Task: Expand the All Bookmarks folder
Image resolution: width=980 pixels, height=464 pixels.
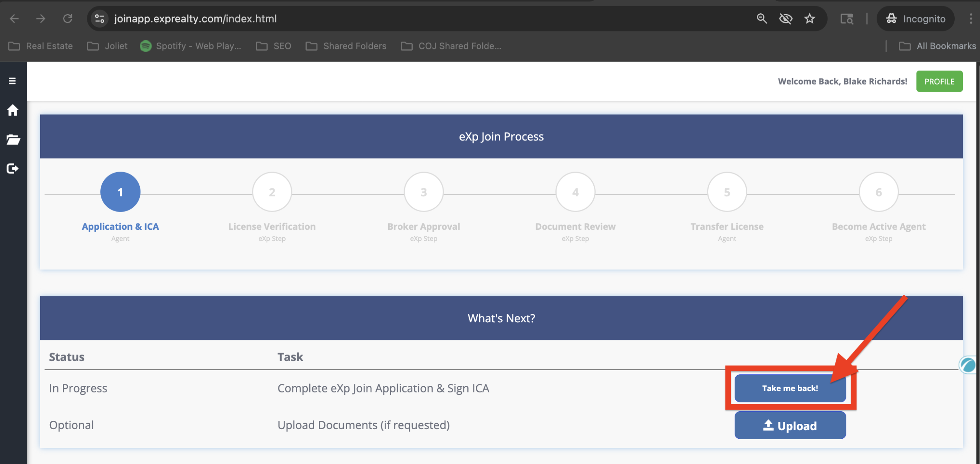Action: [x=938, y=46]
